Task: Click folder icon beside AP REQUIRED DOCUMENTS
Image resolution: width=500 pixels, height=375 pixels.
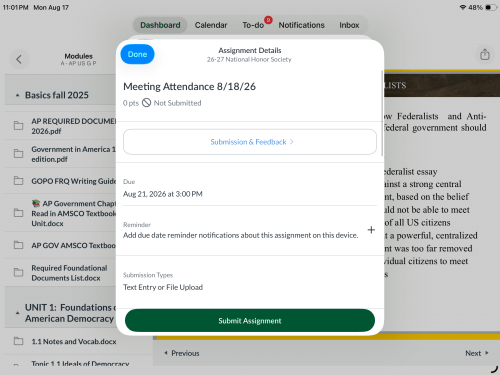Action: tap(19, 126)
